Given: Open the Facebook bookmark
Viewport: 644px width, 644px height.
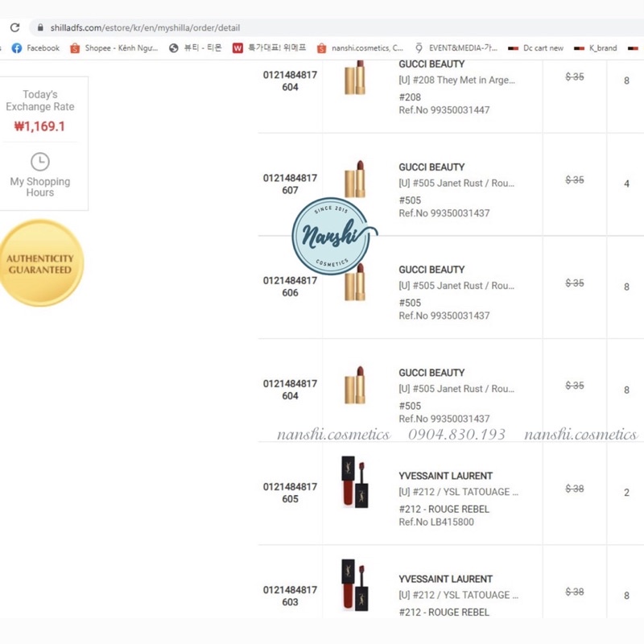Looking at the screenshot, I should (x=35, y=48).
